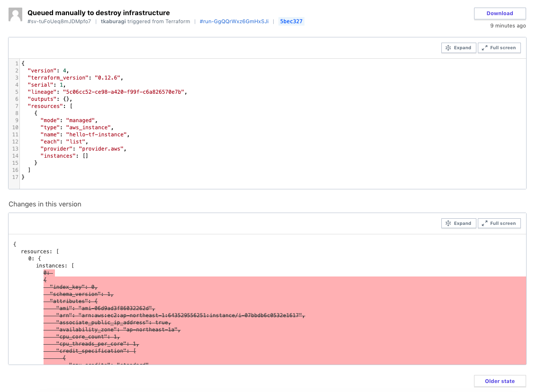Click the "9 minutes ago" timestamp
537x392 pixels.
[508, 26]
